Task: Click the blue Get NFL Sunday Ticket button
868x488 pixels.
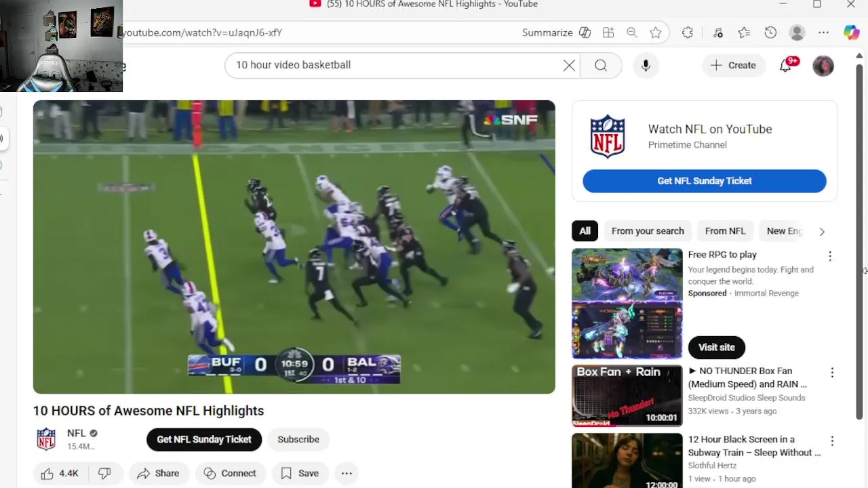Action: point(705,181)
